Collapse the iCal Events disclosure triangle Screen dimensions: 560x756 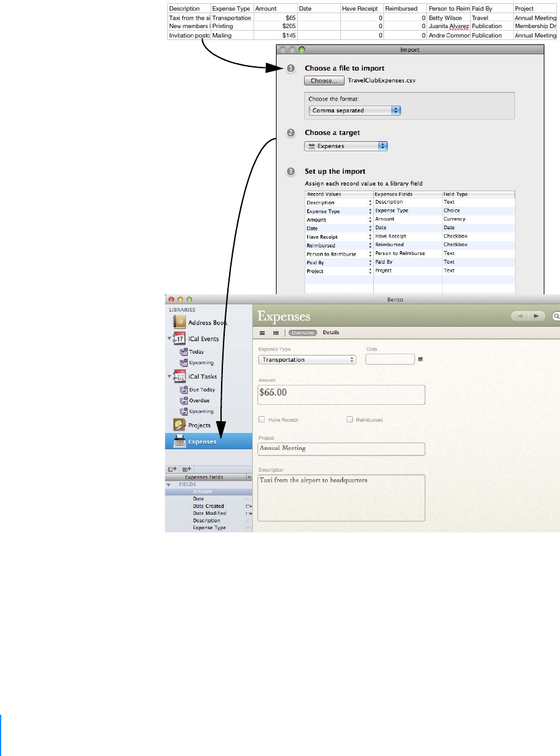pyautogui.click(x=169, y=338)
